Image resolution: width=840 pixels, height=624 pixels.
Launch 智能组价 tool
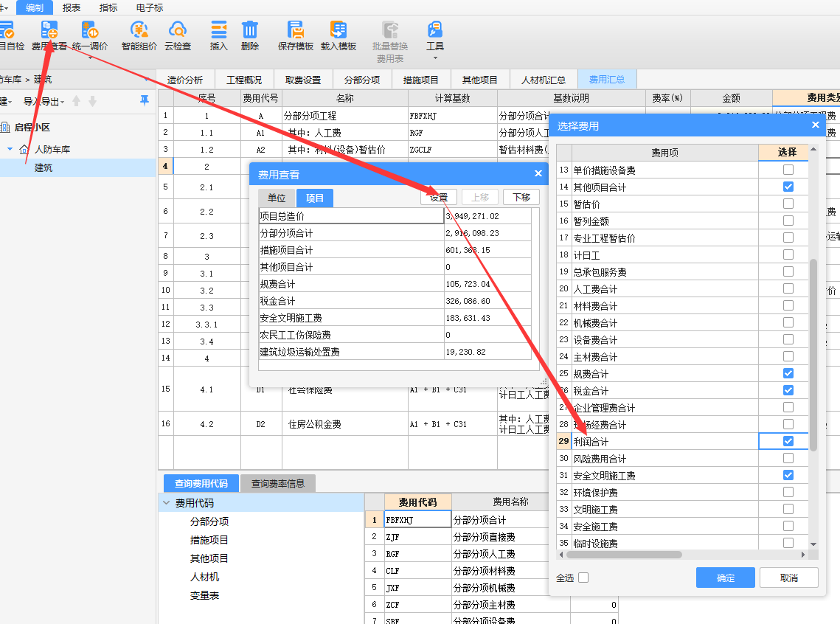tap(139, 35)
